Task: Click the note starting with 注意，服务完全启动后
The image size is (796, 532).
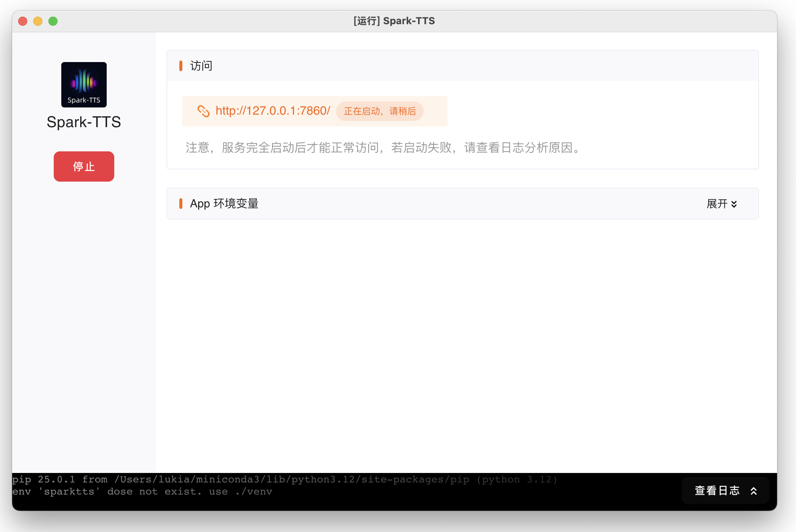Action: 383,148
